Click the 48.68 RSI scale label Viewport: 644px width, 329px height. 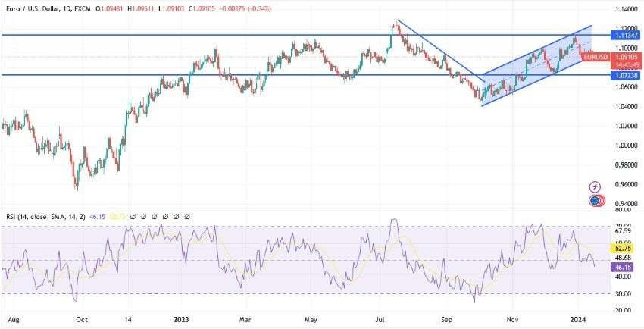coord(624,258)
